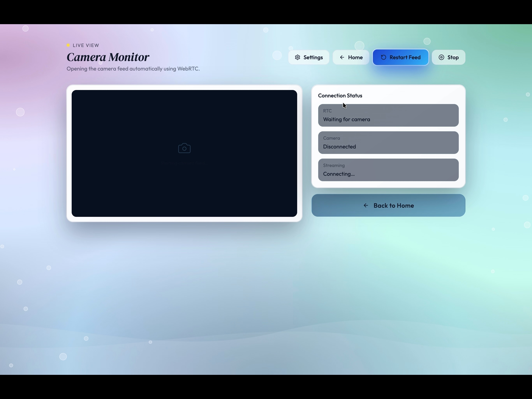Screen dimensions: 532x399
Task: Click the Home left-arrow icon
Action: (x=342, y=57)
